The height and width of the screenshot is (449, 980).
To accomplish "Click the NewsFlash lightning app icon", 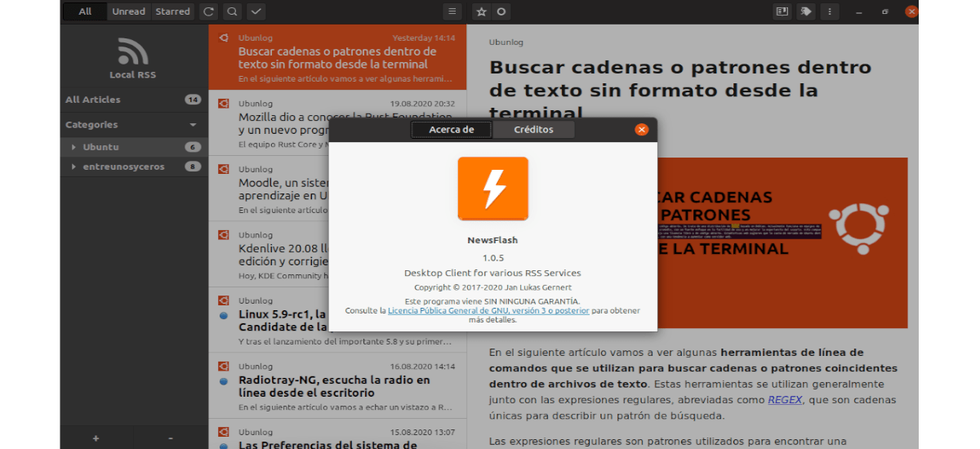I will click(492, 189).
